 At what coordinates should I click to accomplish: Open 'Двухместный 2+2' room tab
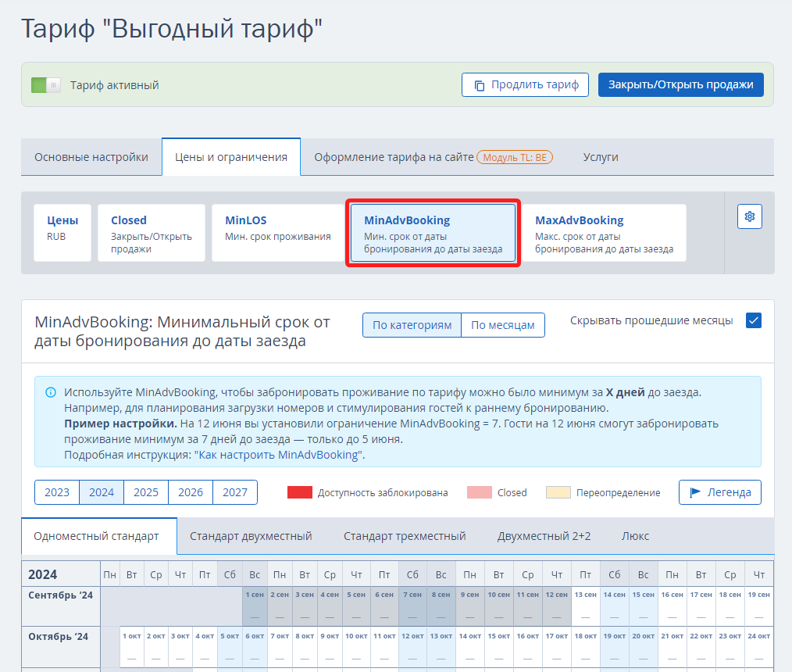click(x=544, y=536)
